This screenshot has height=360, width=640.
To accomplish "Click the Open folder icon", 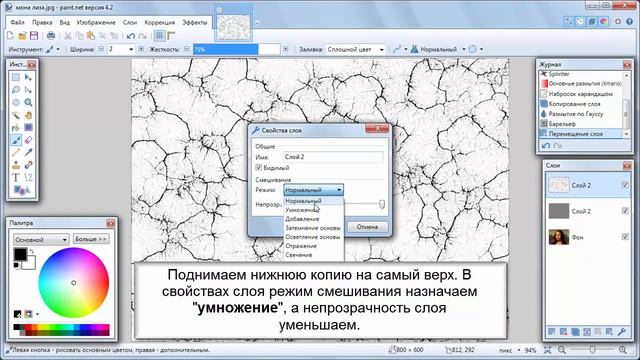I will [x=22, y=36].
